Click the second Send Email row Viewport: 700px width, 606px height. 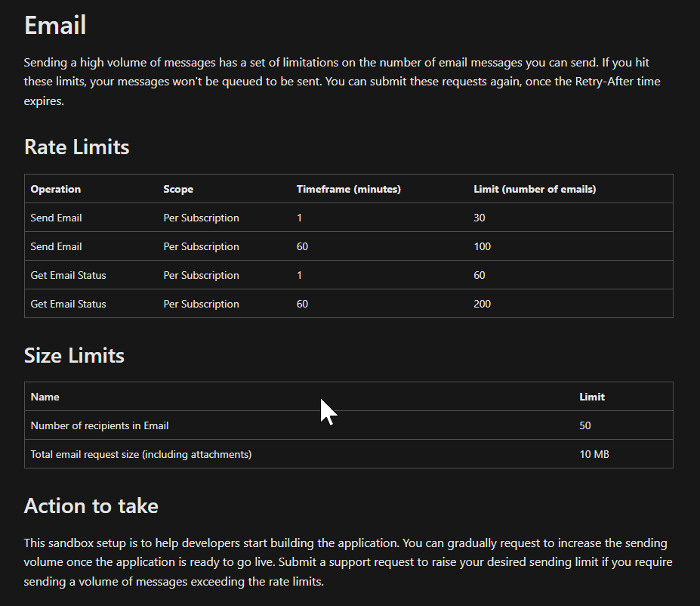click(227, 246)
